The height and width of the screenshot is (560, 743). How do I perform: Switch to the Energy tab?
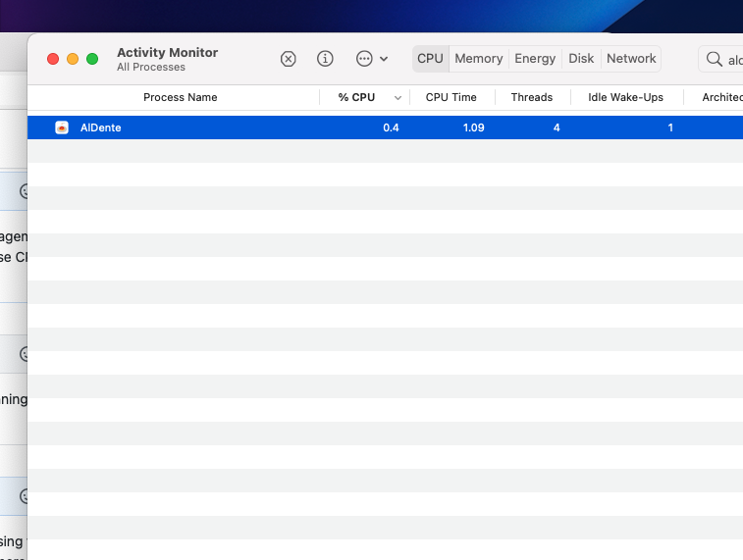point(535,59)
